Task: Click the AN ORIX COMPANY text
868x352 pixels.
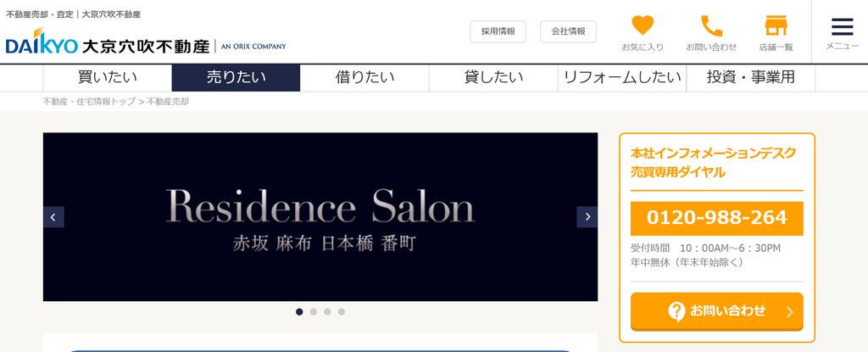Action: [253, 46]
